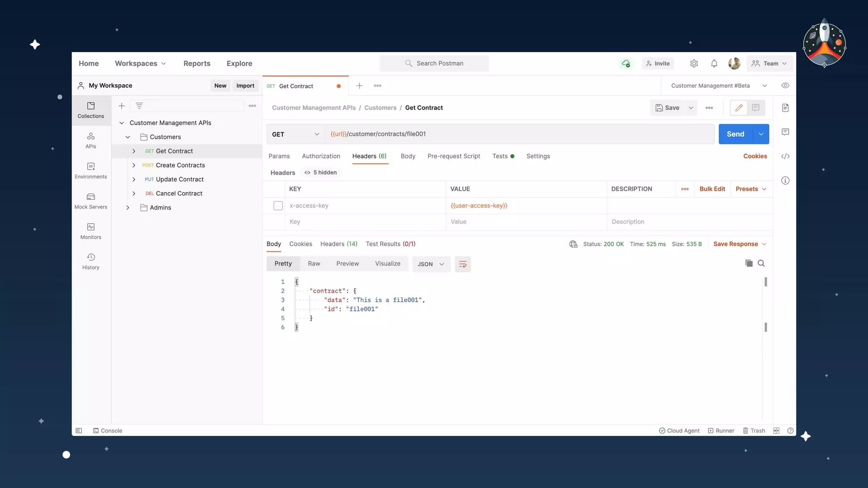Click the environment quick look eye icon
868x488 pixels.
click(x=785, y=86)
